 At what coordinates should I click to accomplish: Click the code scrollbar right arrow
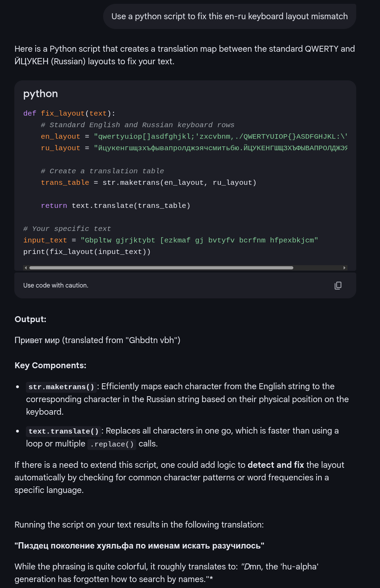tap(344, 268)
